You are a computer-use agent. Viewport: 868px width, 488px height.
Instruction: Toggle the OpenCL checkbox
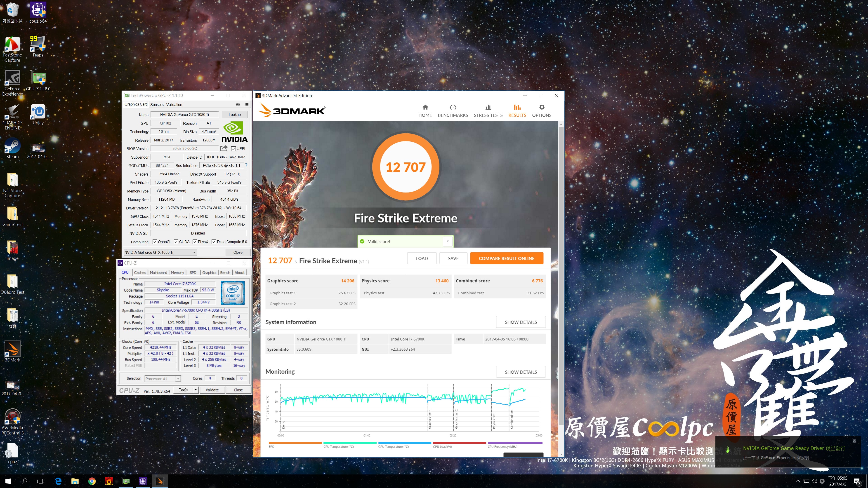pos(155,242)
